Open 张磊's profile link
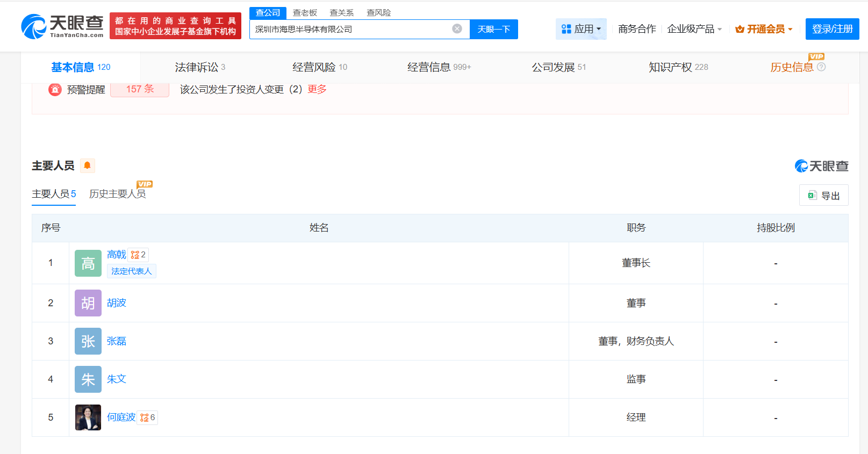Screen dimensions: 868x454 tap(116, 341)
